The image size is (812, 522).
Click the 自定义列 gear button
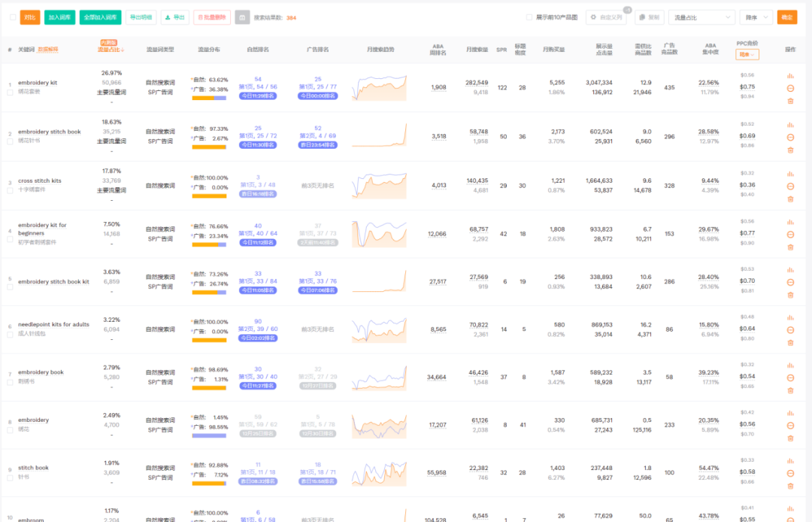coord(605,17)
